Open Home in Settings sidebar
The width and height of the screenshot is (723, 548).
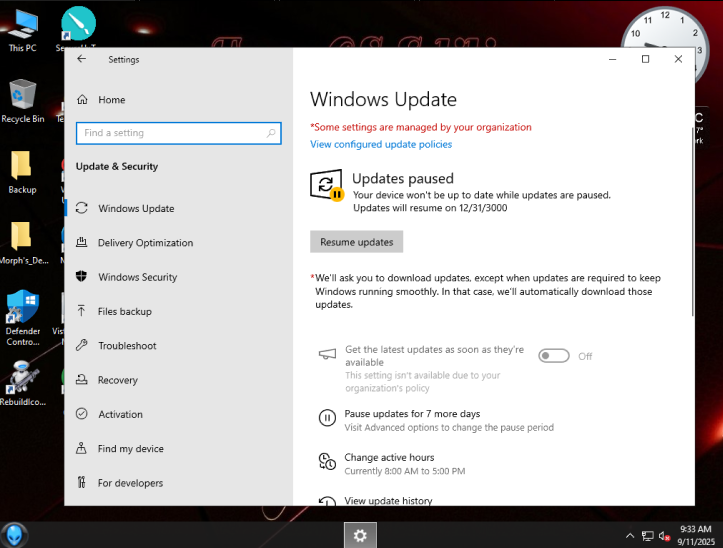tap(178, 100)
